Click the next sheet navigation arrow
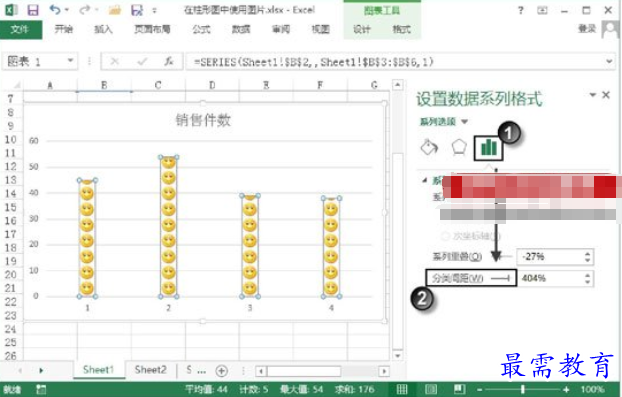The image size is (622, 397). pyautogui.click(x=41, y=370)
